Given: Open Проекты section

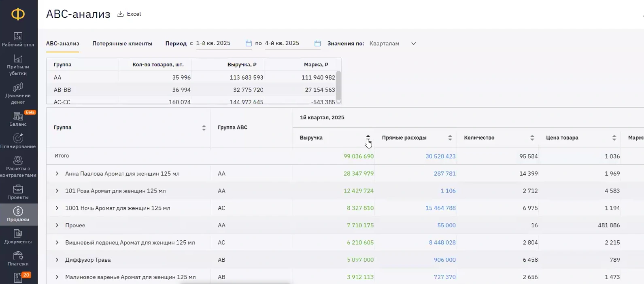Looking at the screenshot, I should pyautogui.click(x=18, y=192).
